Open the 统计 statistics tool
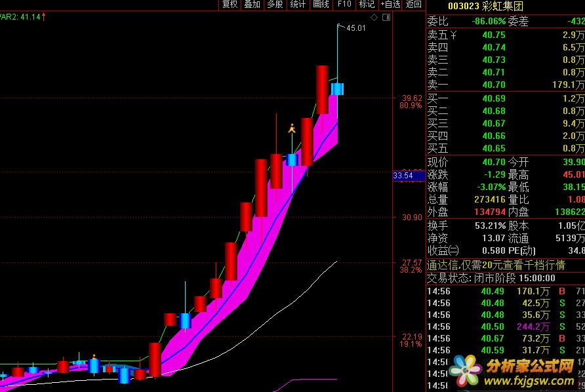The image size is (585, 392). (x=298, y=5)
